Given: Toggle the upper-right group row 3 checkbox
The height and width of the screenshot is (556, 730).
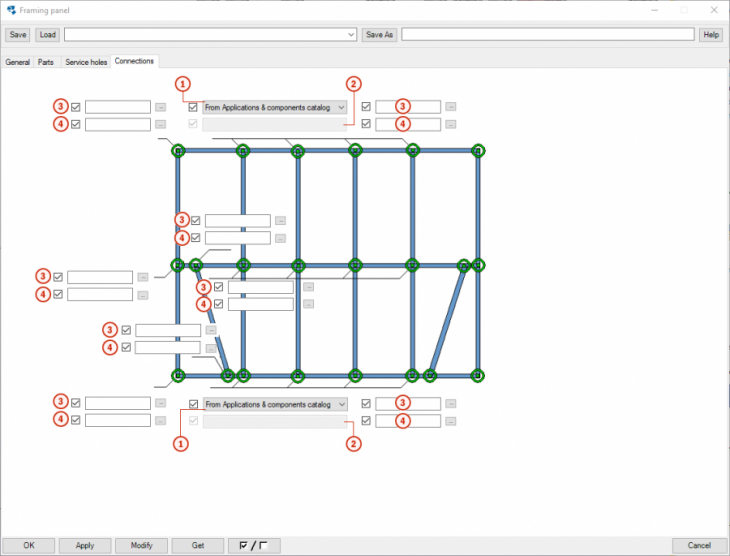Looking at the screenshot, I should click(366, 107).
